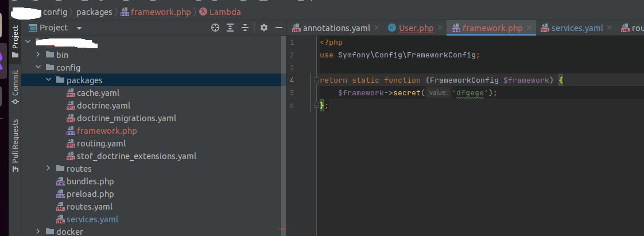The width and height of the screenshot is (644, 236).
Task: Click the annotations.yaml tab YML icon
Action: tap(296, 28)
